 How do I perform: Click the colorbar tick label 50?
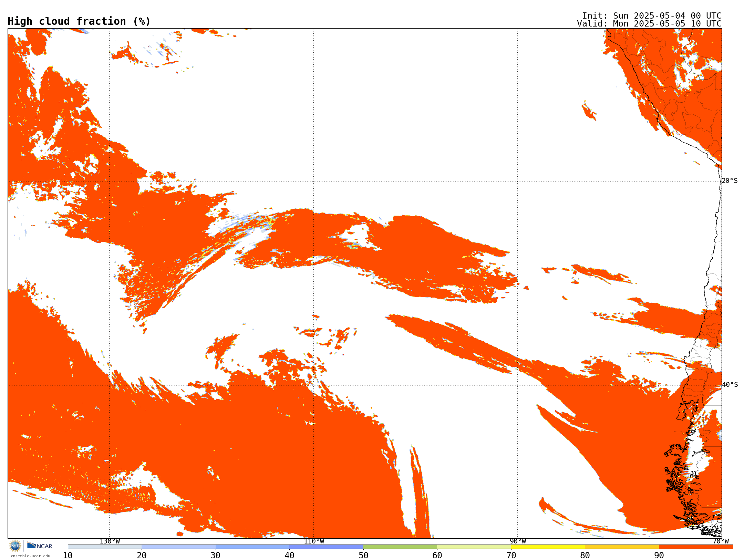363,556
